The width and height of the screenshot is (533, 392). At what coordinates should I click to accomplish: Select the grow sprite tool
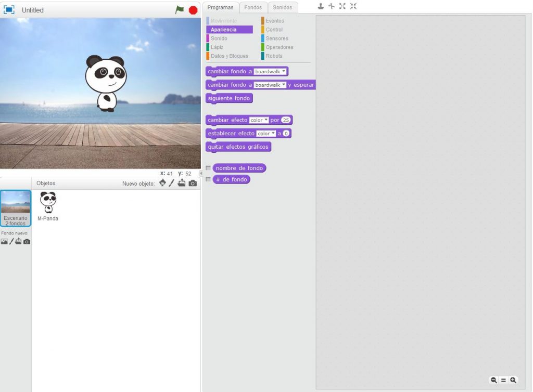click(342, 7)
